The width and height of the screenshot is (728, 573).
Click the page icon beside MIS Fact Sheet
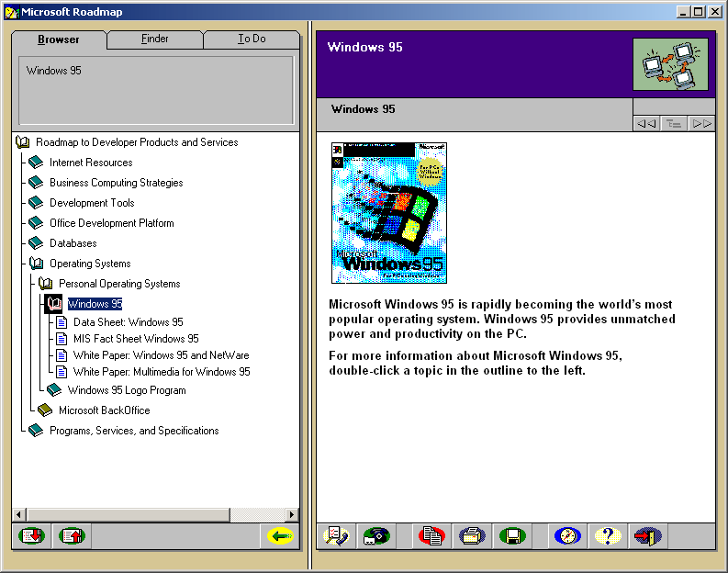tap(62, 339)
